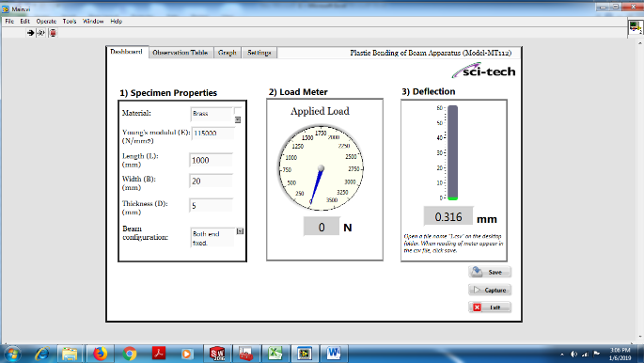Open Microsoft Word from the taskbar

[x=334, y=354]
